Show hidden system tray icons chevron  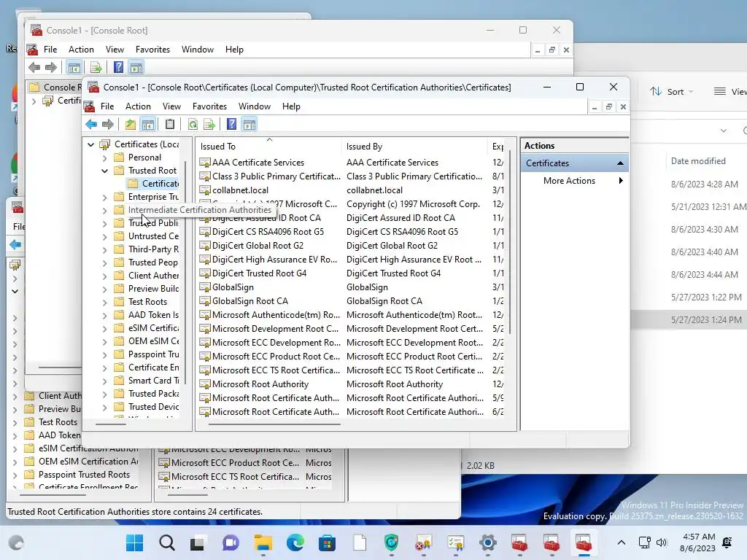coord(622,542)
